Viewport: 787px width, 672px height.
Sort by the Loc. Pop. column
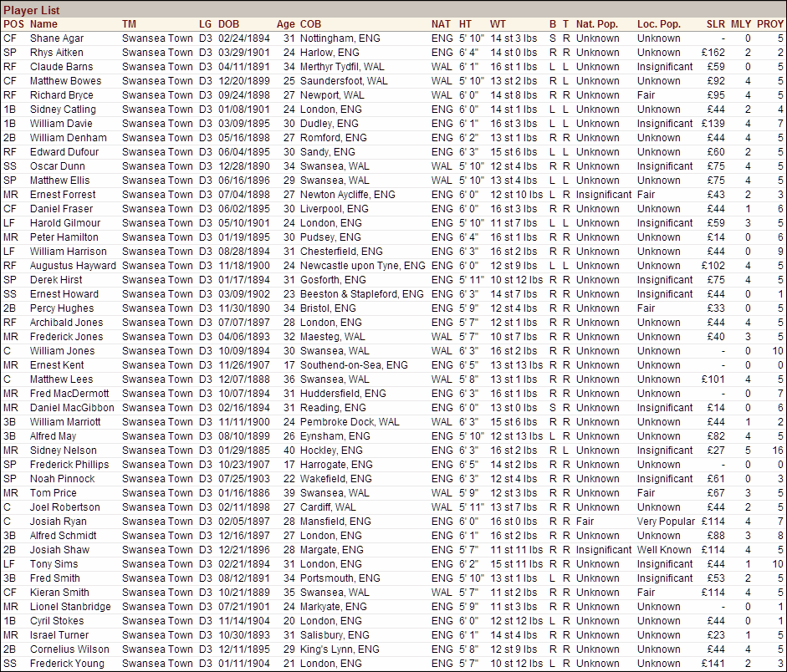(x=659, y=24)
